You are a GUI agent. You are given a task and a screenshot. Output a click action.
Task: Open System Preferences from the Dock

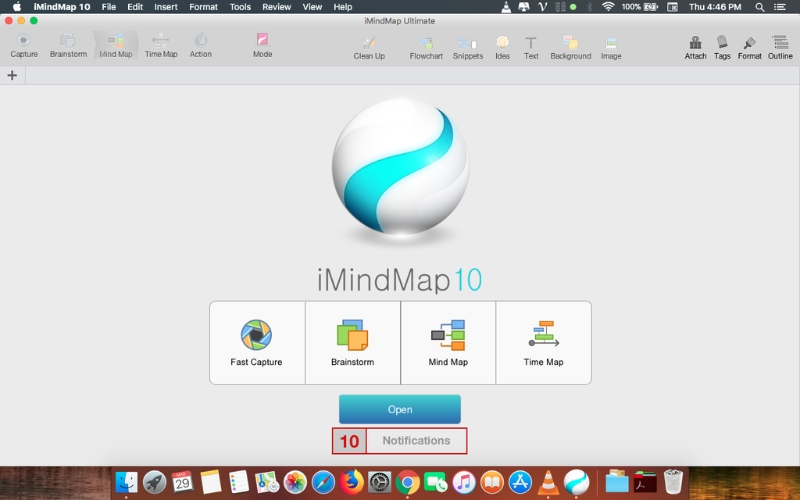pos(379,482)
